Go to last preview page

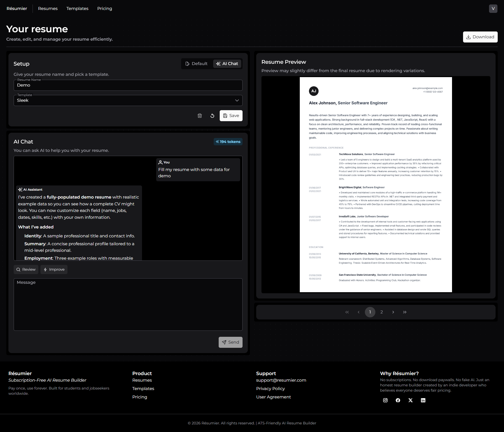405,312
